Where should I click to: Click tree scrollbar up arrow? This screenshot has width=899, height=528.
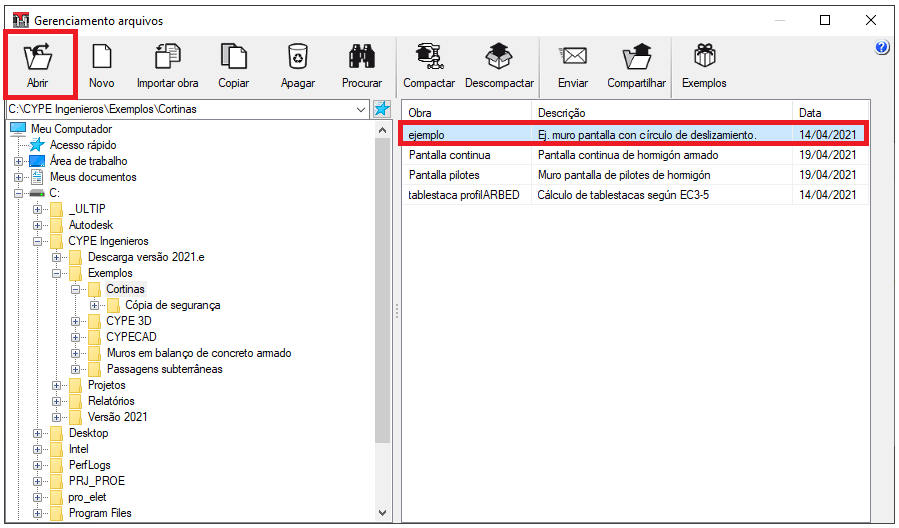(382, 131)
